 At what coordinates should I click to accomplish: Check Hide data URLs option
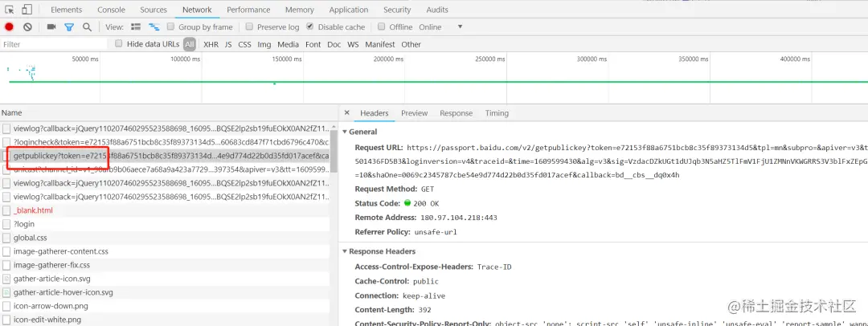[119, 43]
